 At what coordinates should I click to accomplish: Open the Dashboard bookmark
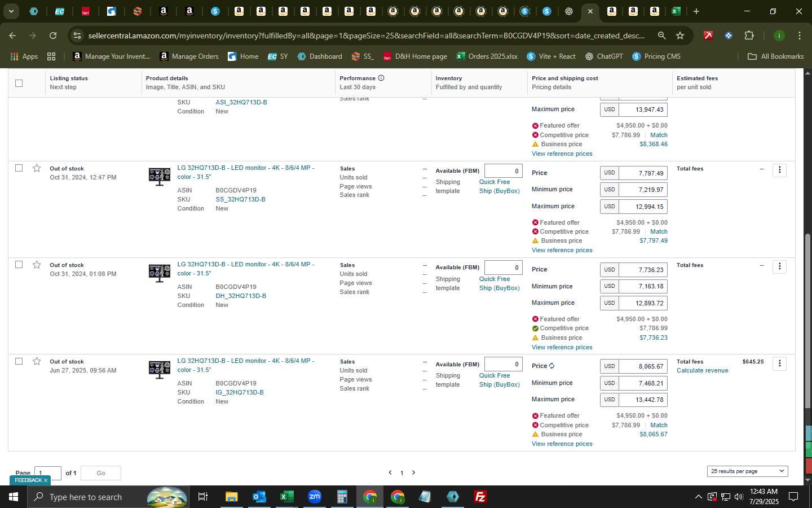(x=320, y=56)
